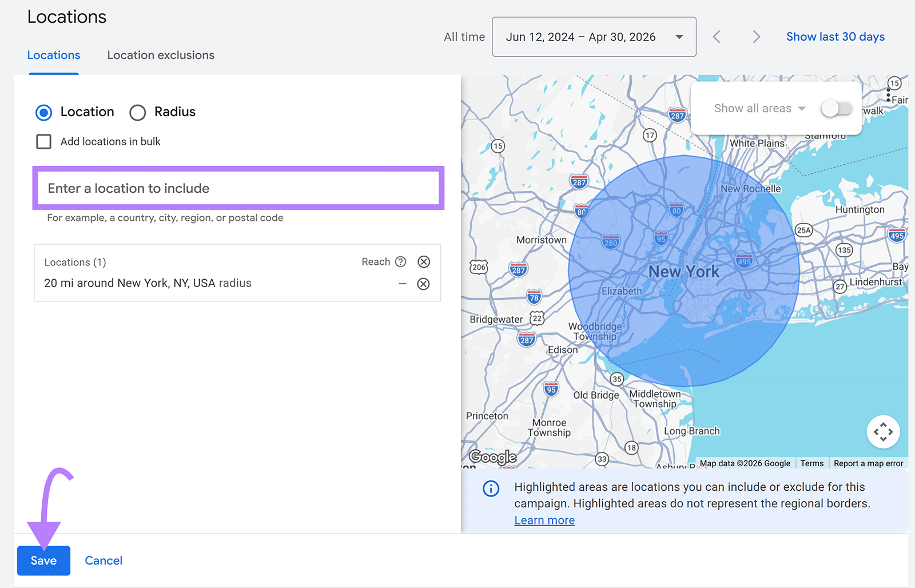The width and height of the screenshot is (915, 588).
Task: Open Reach help question-mark icon
Action: pyautogui.click(x=401, y=261)
